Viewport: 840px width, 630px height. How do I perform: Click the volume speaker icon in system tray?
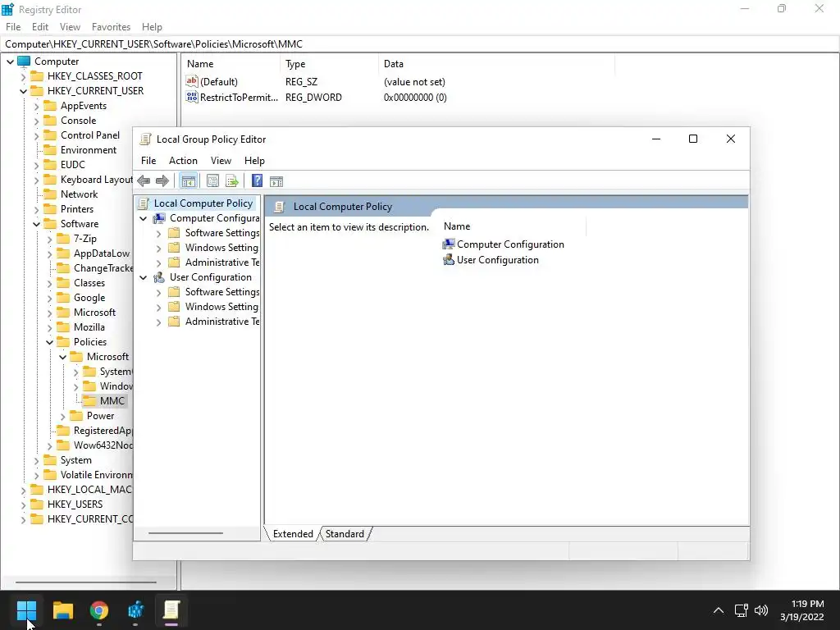click(x=760, y=610)
